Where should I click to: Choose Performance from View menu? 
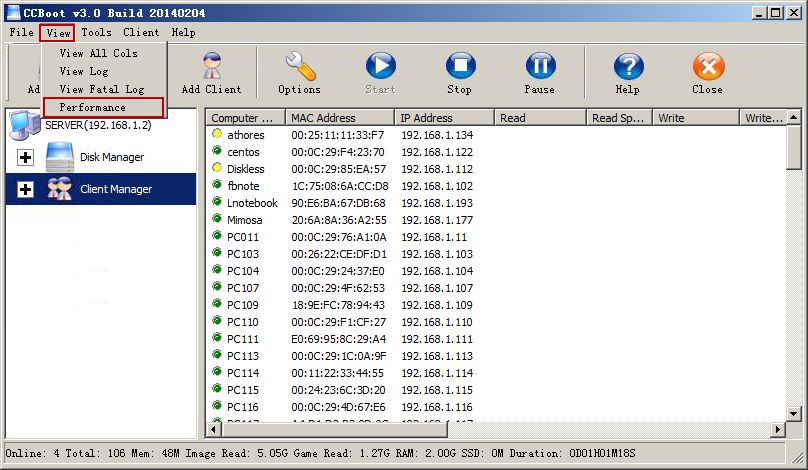coord(104,107)
